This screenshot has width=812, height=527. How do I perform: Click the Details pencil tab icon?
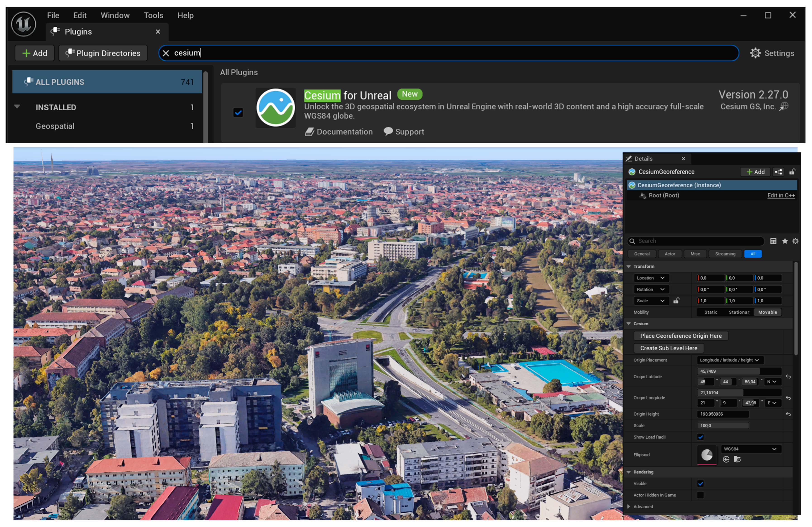coord(629,159)
